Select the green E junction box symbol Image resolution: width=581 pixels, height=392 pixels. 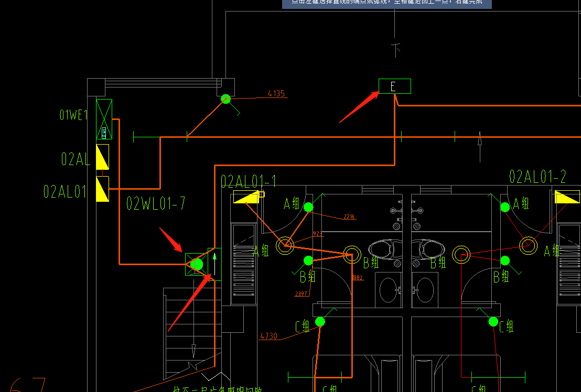(395, 86)
